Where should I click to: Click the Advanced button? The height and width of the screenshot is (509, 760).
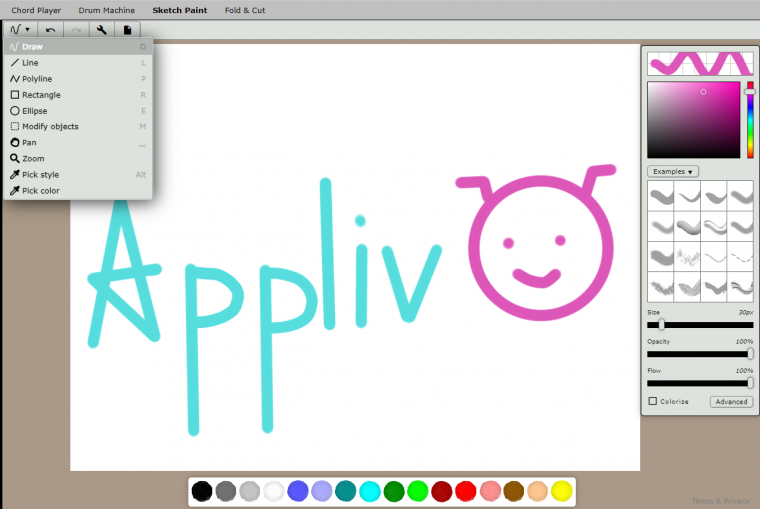point(731,401)
